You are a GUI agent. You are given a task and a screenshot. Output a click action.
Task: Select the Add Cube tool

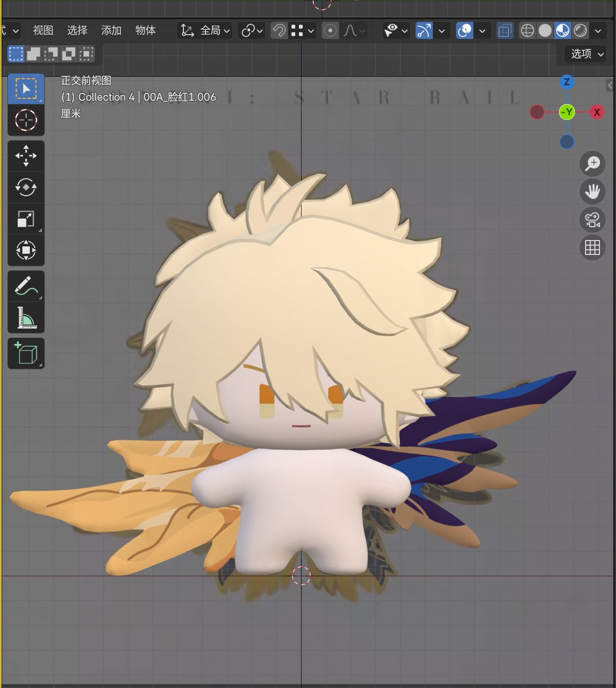26,353
